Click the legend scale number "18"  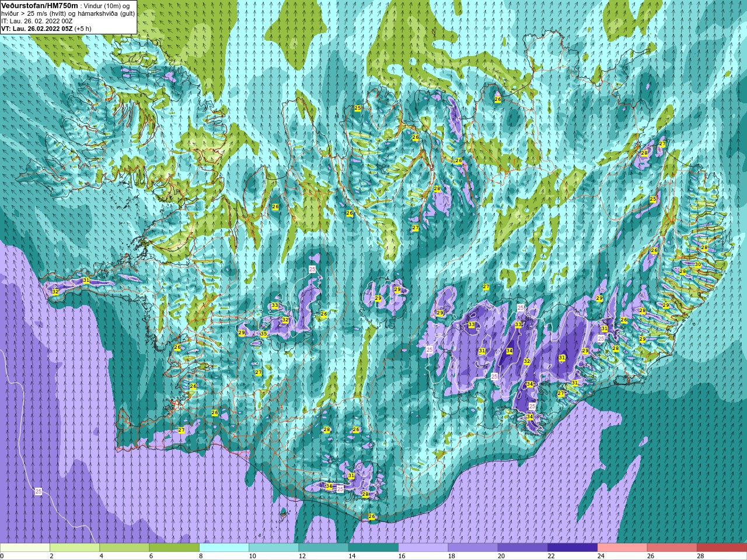click(x=451, y=556)
